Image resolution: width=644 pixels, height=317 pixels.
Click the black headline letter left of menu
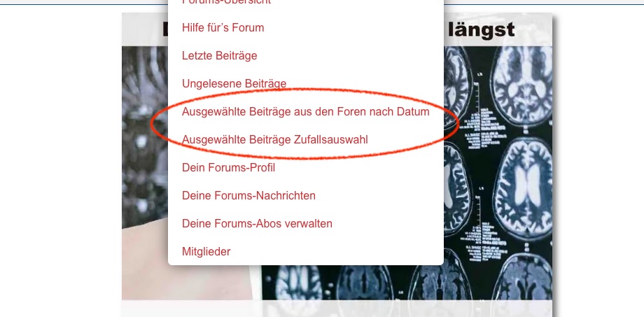(x=165, y=30)
